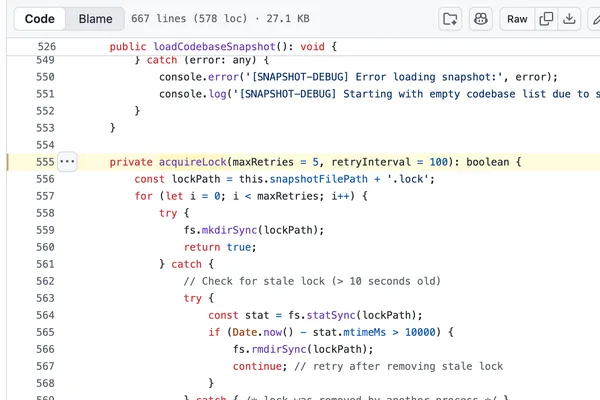The image size is (600, 400).
Task: Click the mkdirSync call on line 559
Action: 229,230
